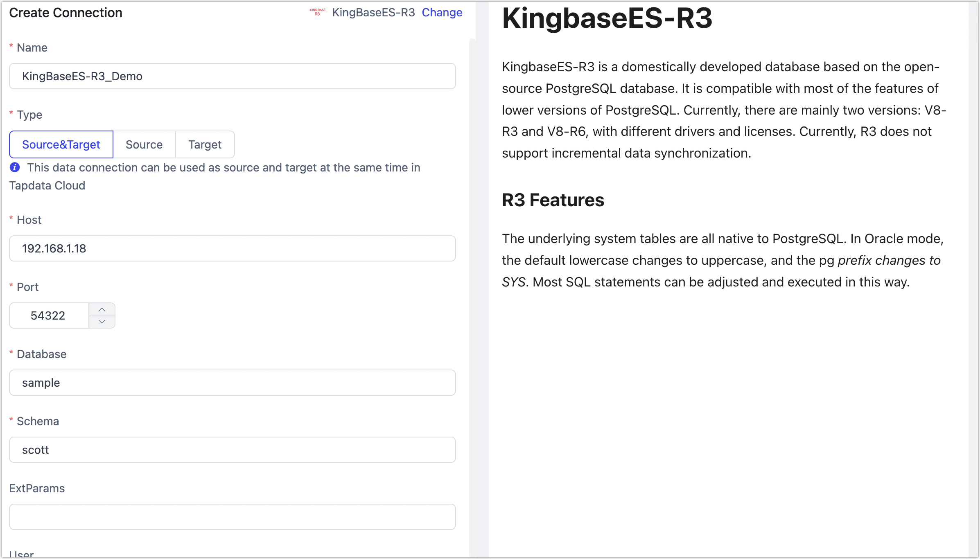Increase the Port value with the up arrow
980x559 pixels.
(102, 309)
